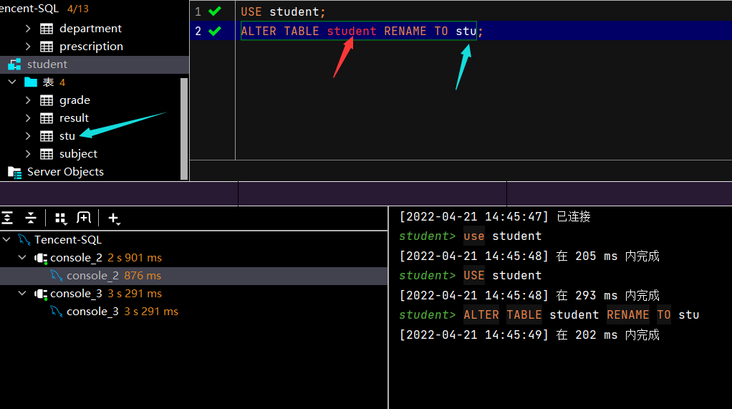The image size is (732, 409).
Task: Click the prescription table icon
Action: coord(46,46)
